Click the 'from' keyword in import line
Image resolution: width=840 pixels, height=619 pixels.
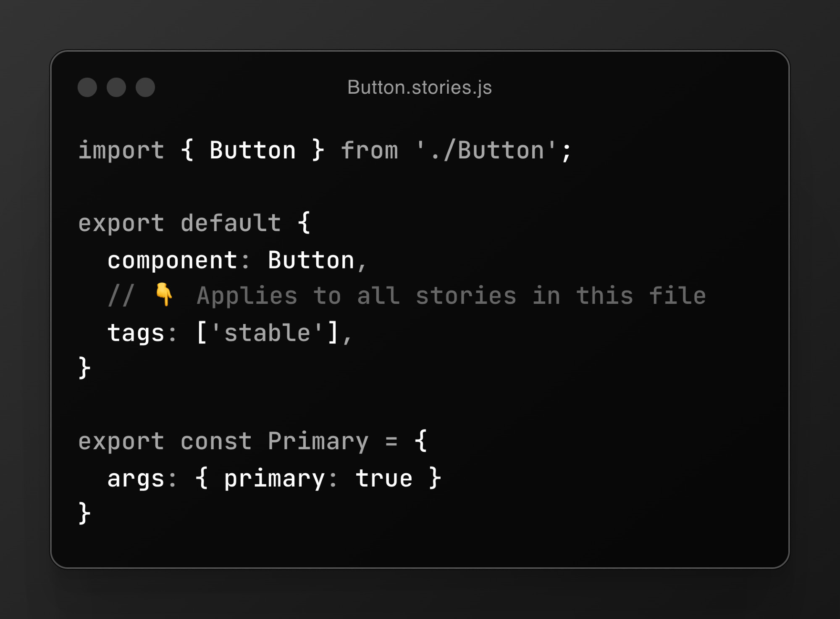pyautogui.click(x=370, y=150)
